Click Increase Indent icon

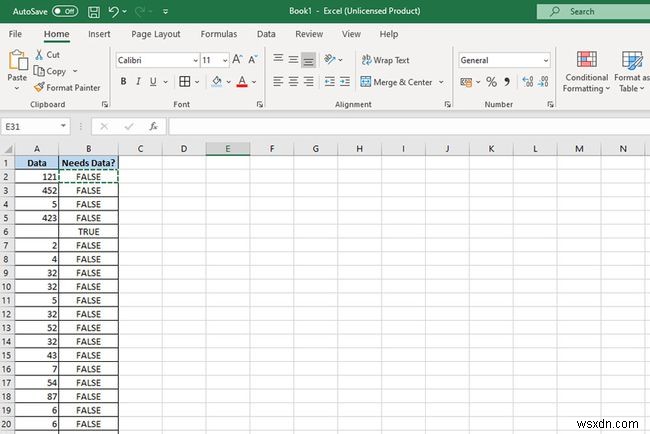(x=345, y=82)
